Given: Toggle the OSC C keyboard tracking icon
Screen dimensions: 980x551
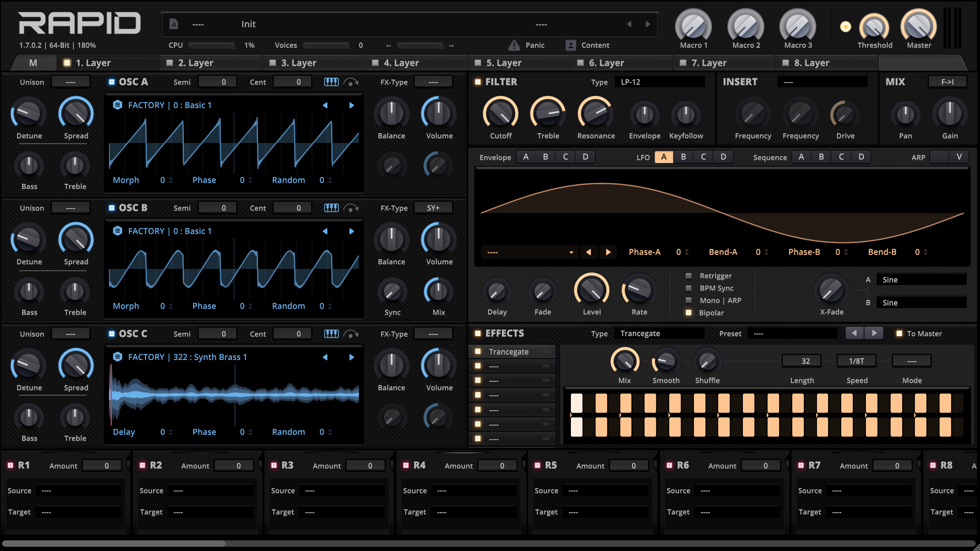Looking at the screenshot, I should coord(331,334).
